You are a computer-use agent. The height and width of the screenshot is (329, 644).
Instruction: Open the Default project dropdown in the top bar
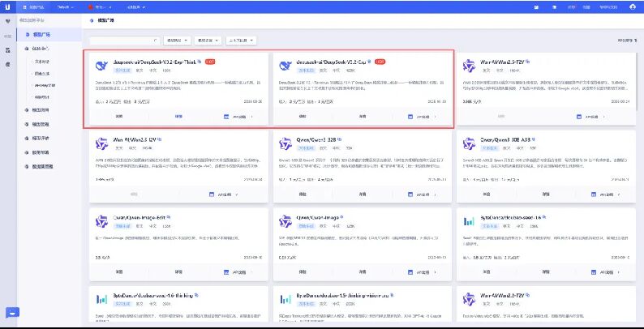tap(66, 7)
